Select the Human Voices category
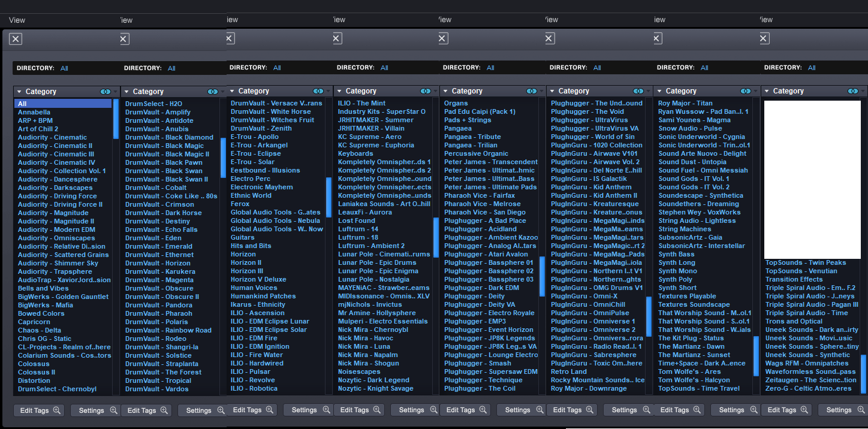The image size is (868, 429). click(x=254, y=288)
